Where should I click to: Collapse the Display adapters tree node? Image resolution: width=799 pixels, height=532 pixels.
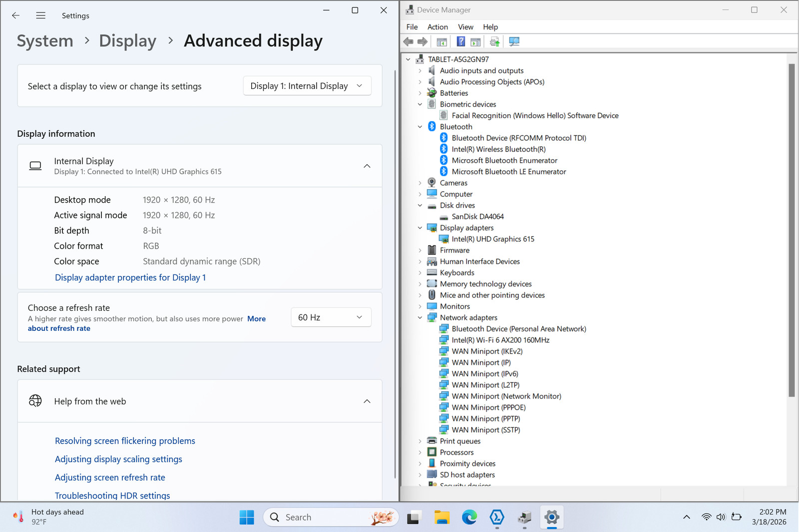[x=420, y=228]
